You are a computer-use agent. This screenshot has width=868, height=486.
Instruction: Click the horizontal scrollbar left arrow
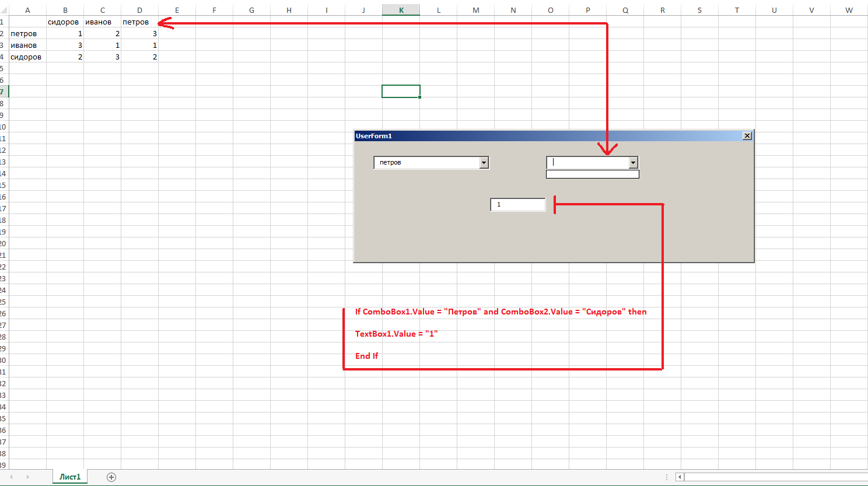pos(680,477)
